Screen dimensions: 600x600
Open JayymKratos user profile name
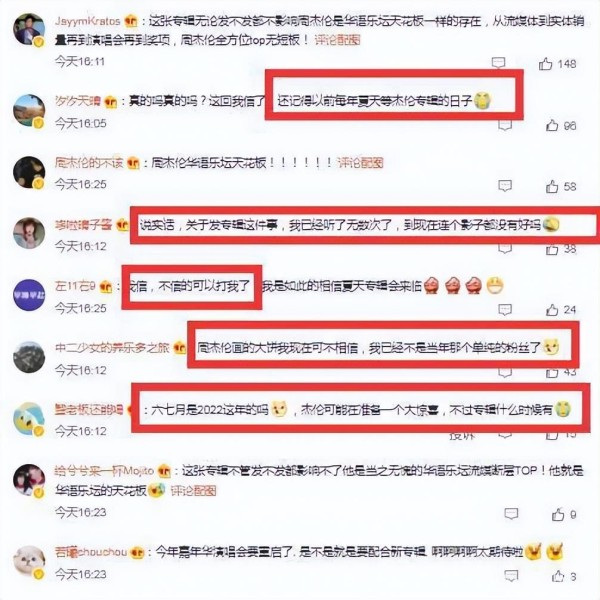88,21
